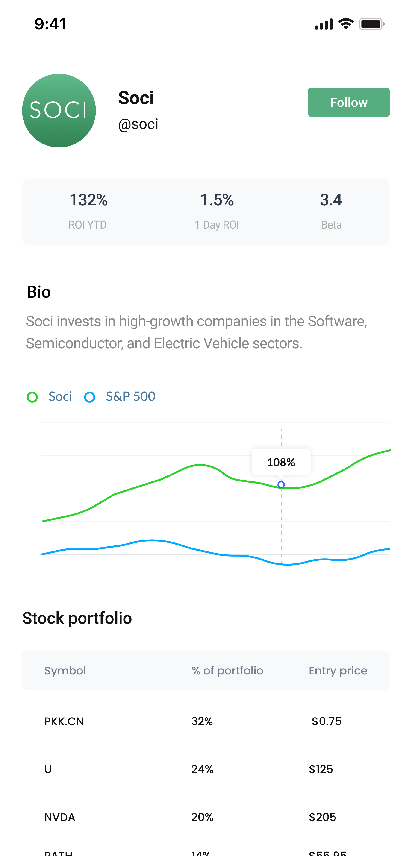
Task: Tap the battery status icon
Action: pos(372,24)
